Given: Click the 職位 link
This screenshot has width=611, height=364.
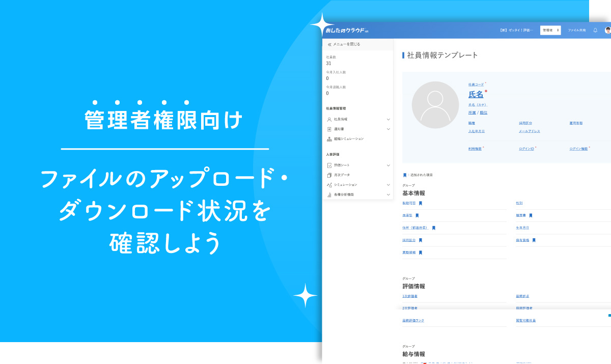Looking at the screenshot, I should coord(483,113).
